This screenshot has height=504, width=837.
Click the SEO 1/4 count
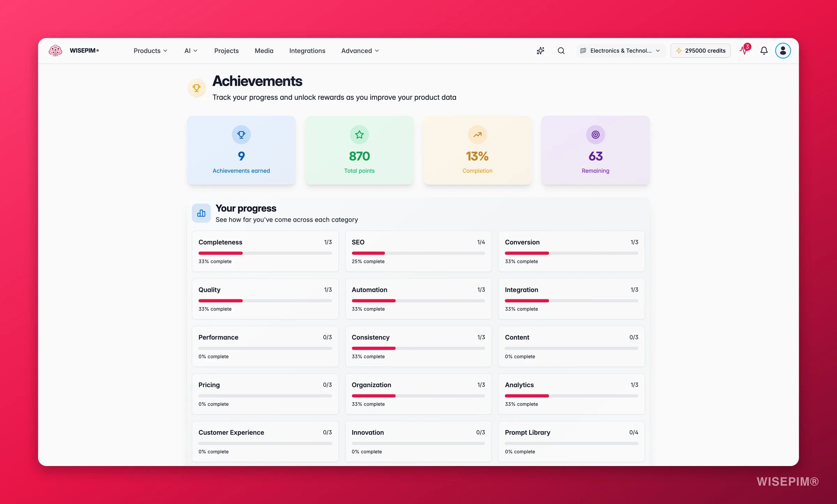(x=481, y=242)
